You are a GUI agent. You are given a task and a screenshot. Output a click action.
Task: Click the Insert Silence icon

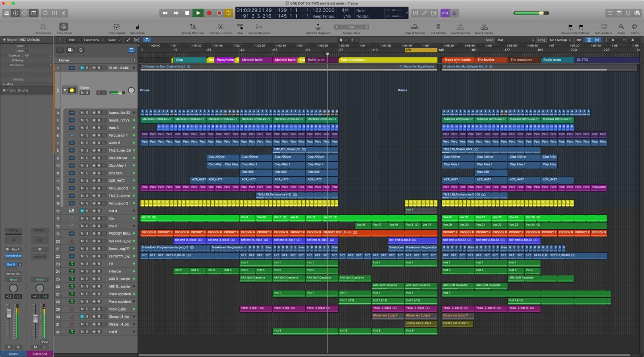tap(484, 27)
